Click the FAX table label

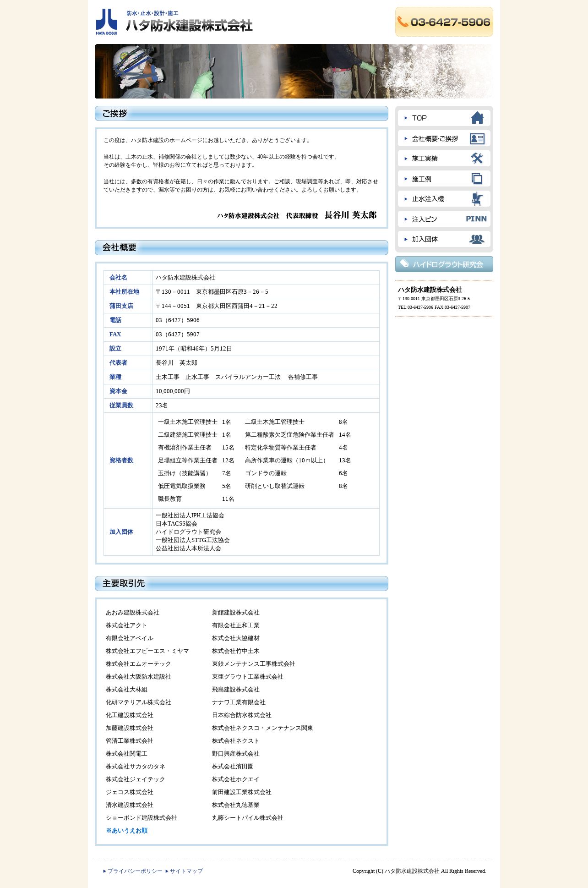pyautogui.click(x=115, y=334)
